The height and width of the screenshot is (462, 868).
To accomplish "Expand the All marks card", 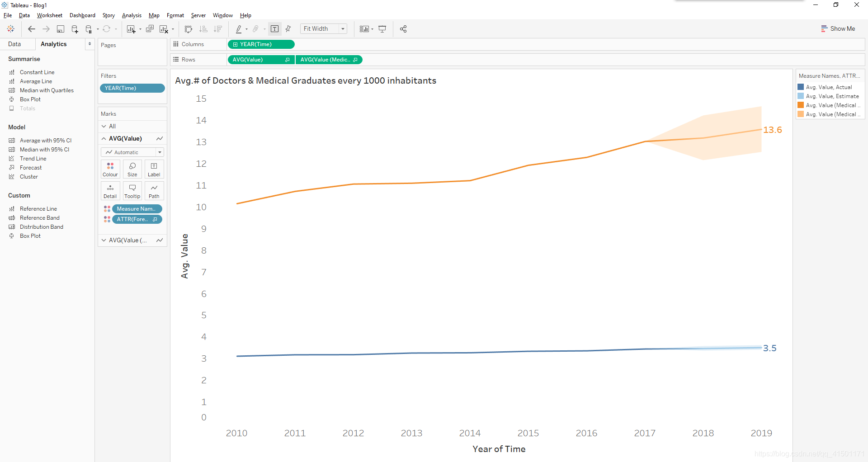I will click(104, 126).
